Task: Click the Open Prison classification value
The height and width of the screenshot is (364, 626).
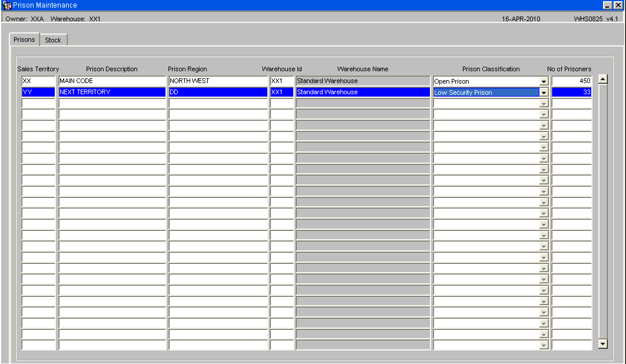Action: (x=486, y=81)
